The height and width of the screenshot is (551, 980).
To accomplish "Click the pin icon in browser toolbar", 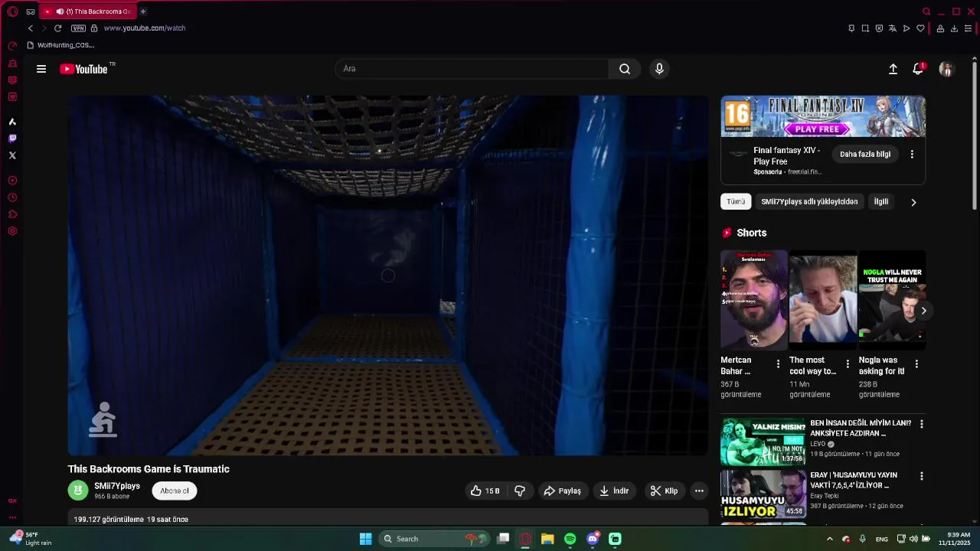I will (x=851, y=28).
